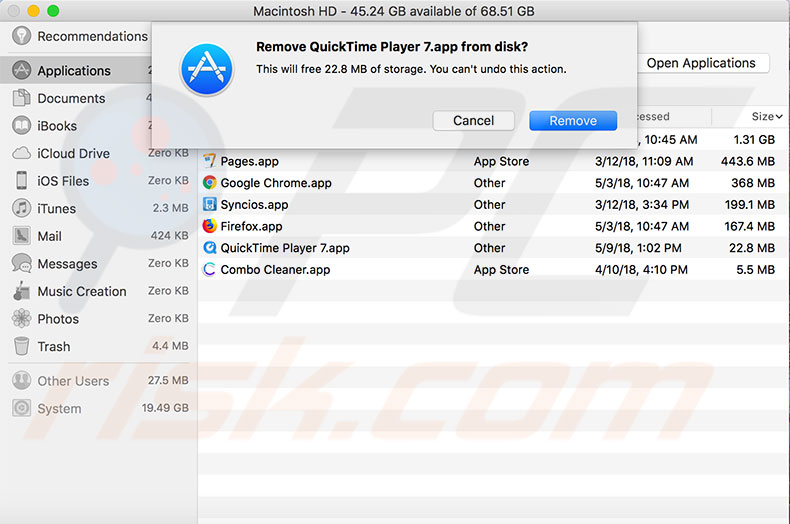Click the 27.5 MB Other Users size
Image resolution: width=790 pixels, height=524 pixels.
click(x=168, y=380)
